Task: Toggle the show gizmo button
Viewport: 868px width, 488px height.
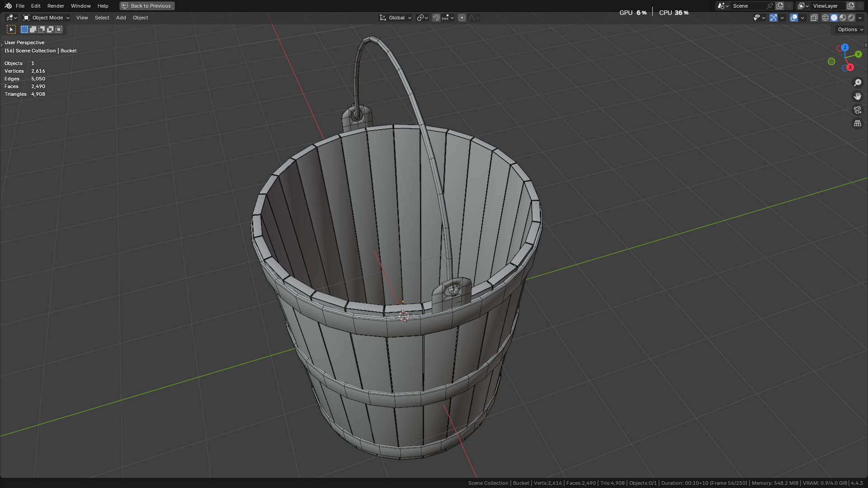Action: (x=774, y=18)
